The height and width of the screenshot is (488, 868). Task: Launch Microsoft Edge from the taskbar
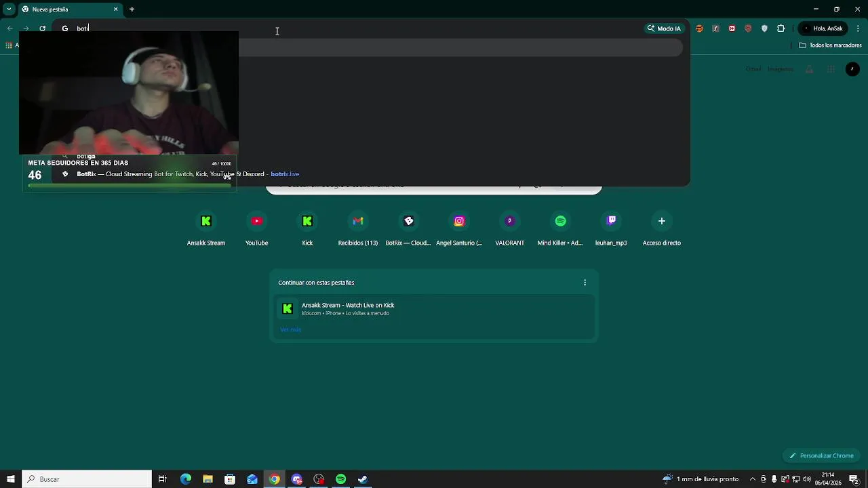coord(186,479)
